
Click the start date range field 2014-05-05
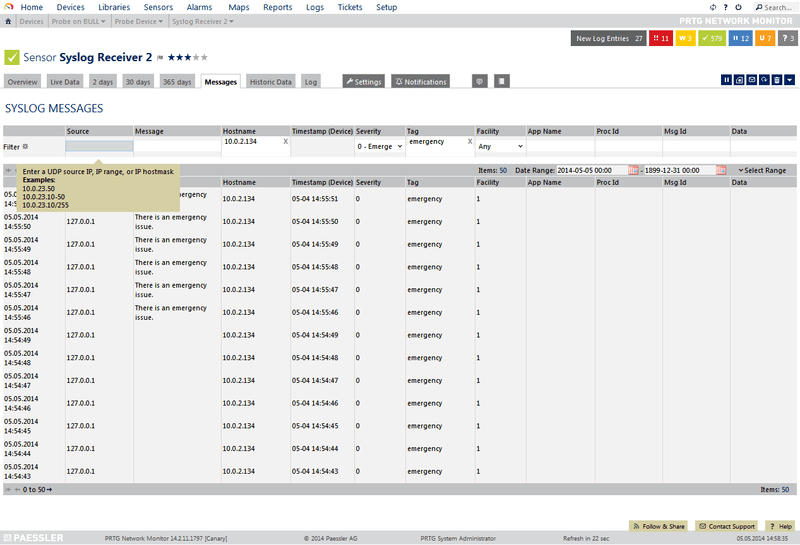coord(592,170)
